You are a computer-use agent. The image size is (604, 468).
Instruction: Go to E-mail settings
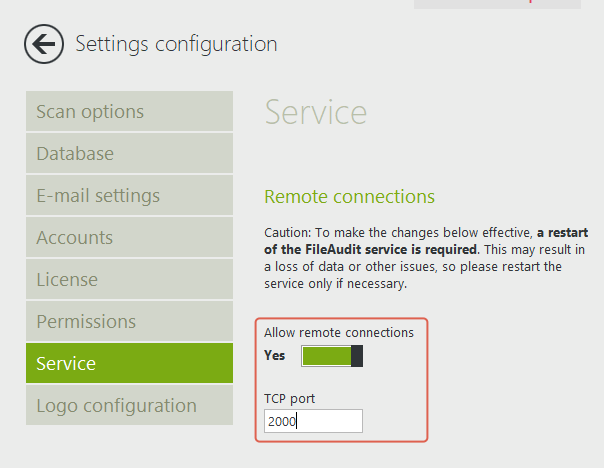tap(129, 196)
